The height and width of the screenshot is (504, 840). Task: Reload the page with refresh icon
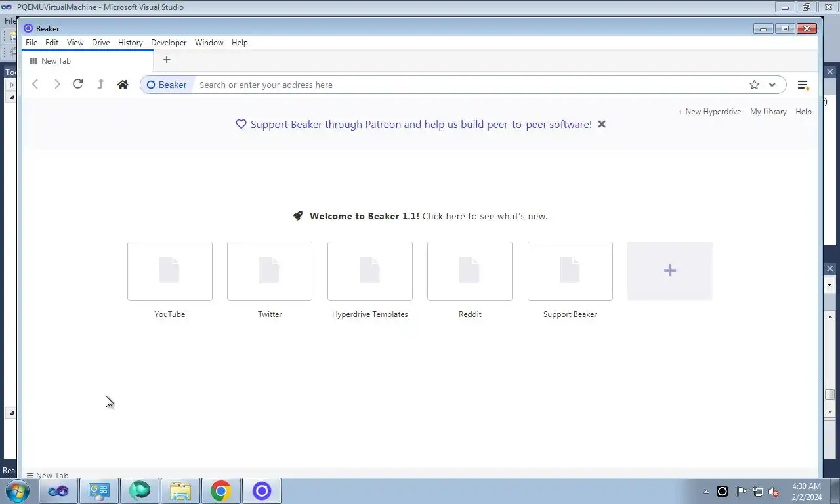(78, 84)
